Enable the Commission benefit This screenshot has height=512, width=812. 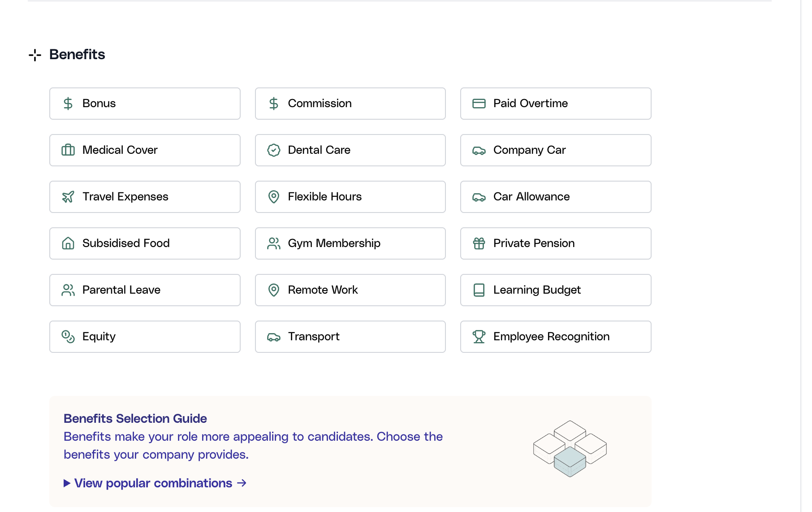350,104
